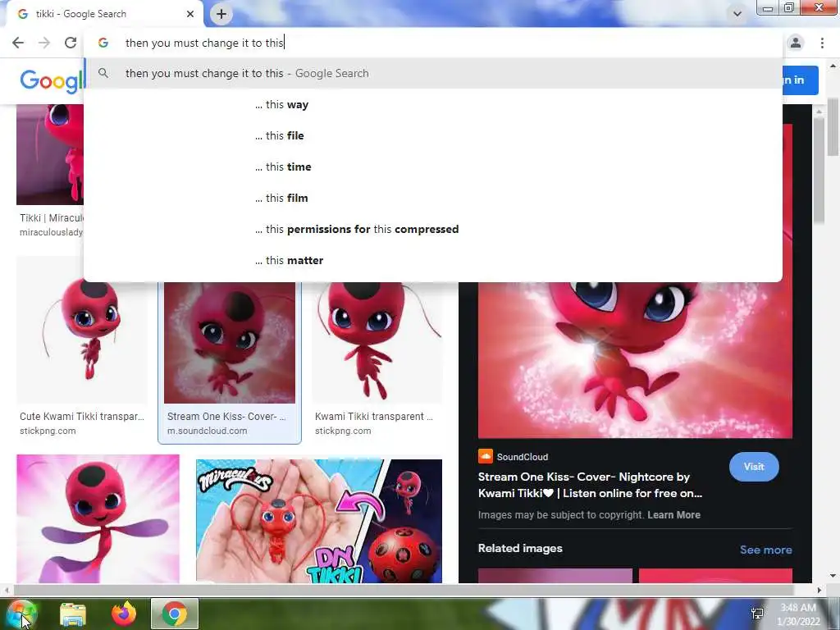Pick the '... this film' suggestion

coord(433,198)
